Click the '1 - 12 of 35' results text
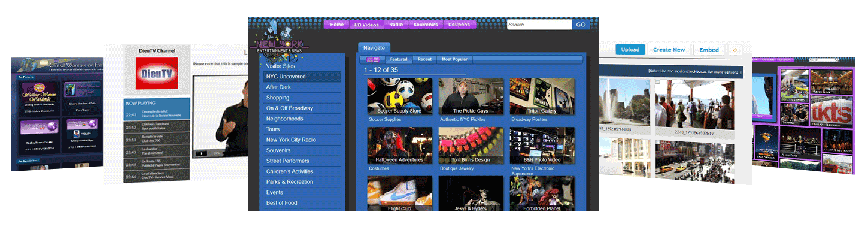Viewport: 868px width, 230px height. coord(381,70)
